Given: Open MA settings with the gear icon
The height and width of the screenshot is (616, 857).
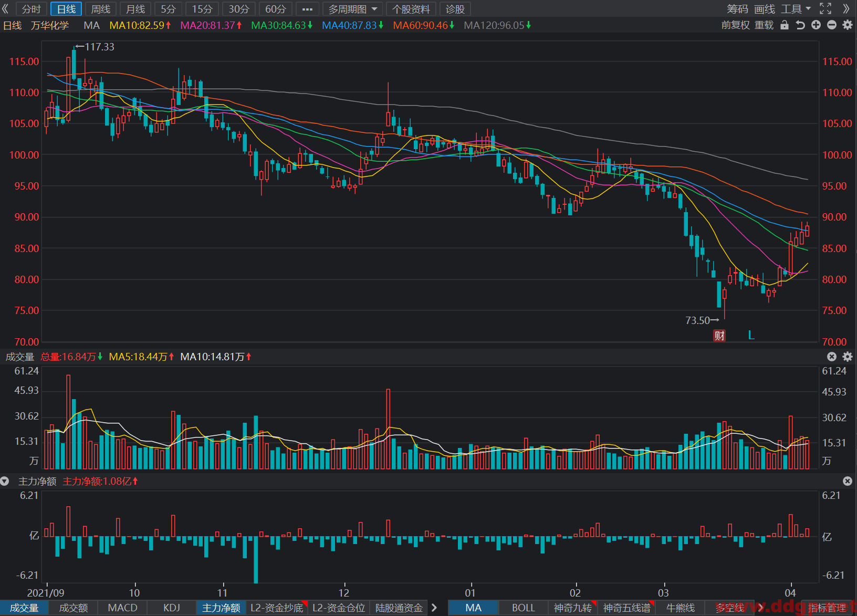Looking at the screenshot, I should [848, 25].
